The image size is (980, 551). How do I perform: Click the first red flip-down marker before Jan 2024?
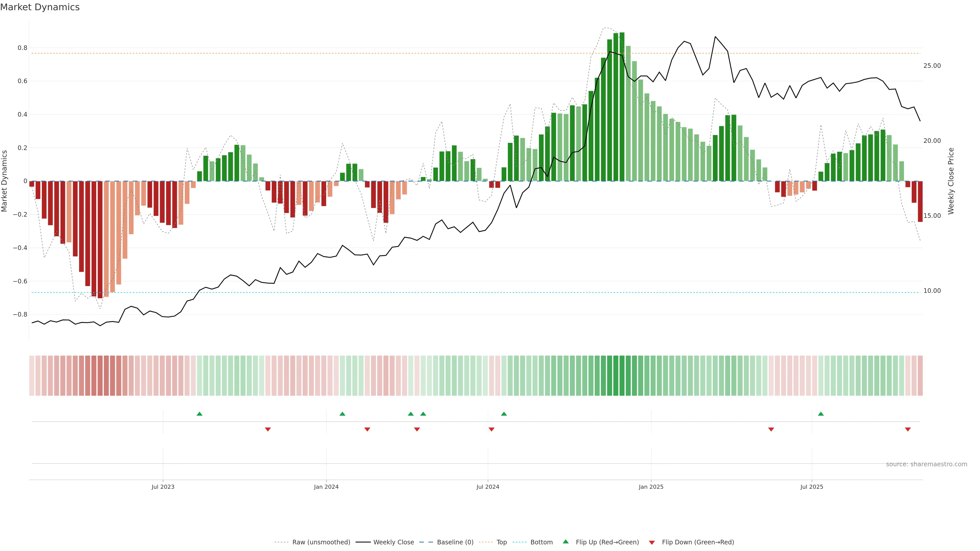pyautogui.click(x=268, y=429)
